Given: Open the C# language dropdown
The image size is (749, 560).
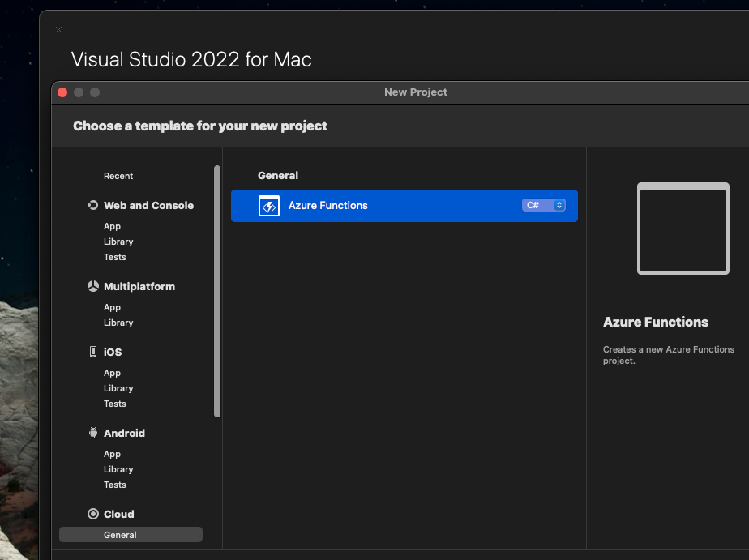Looking at the screenshot, I should 544,205.
